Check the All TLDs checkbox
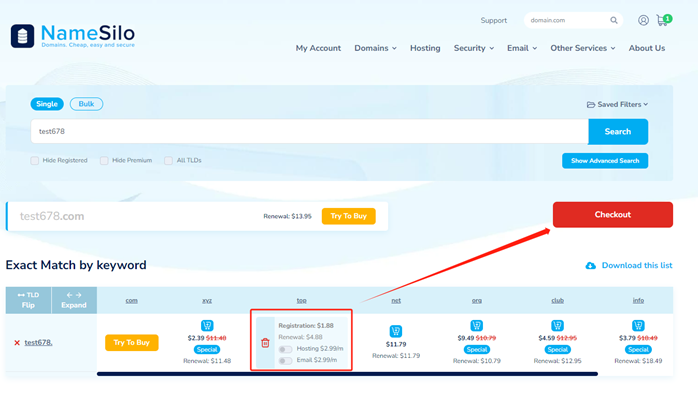The height and width of the screenshot is (405, 698). pyautogui.click(x=168, y=160)
